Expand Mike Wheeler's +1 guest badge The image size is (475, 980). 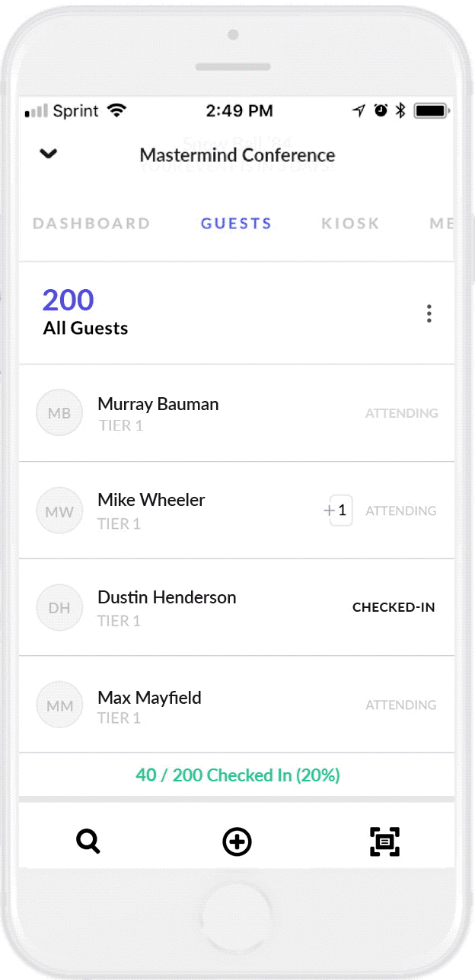click(x=335, y=511)
